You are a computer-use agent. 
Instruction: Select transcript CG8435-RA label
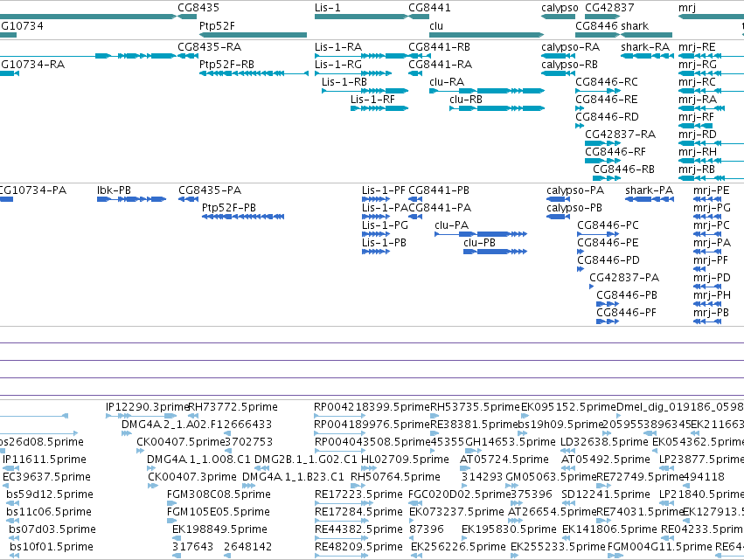pos(209,47)
